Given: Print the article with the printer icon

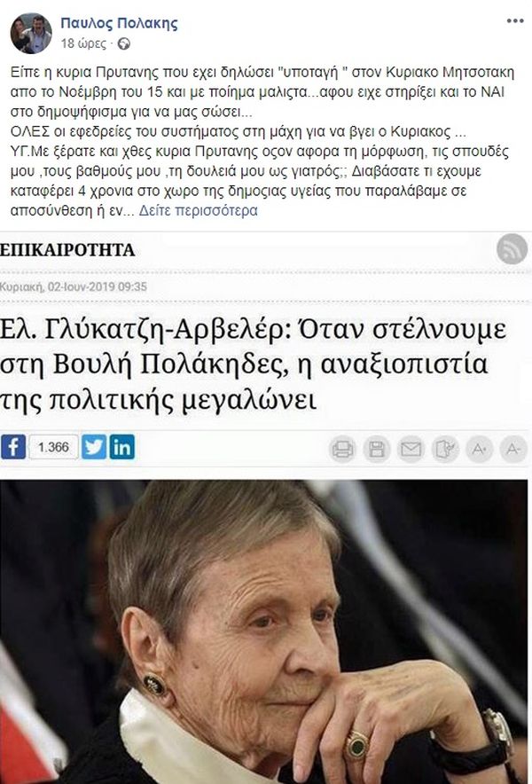Looking at the screenshot, I should pyautogui.click(x=342, y=449).
